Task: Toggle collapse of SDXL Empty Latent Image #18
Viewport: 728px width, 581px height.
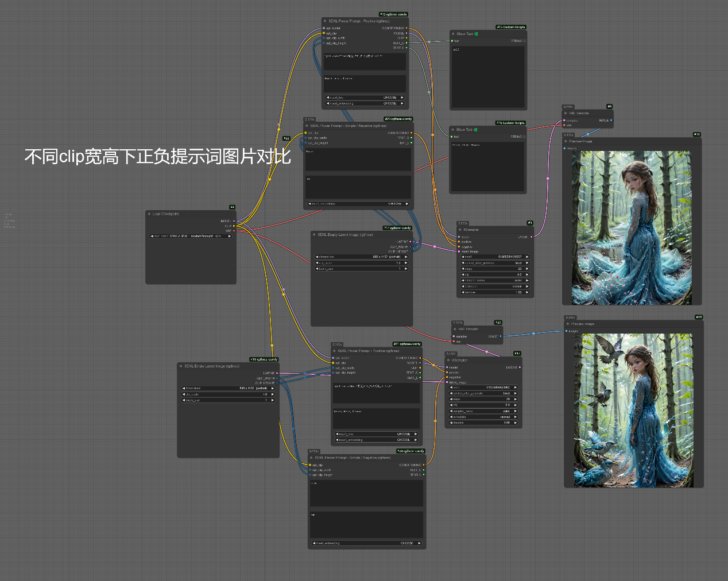Action: click(181, 366)
